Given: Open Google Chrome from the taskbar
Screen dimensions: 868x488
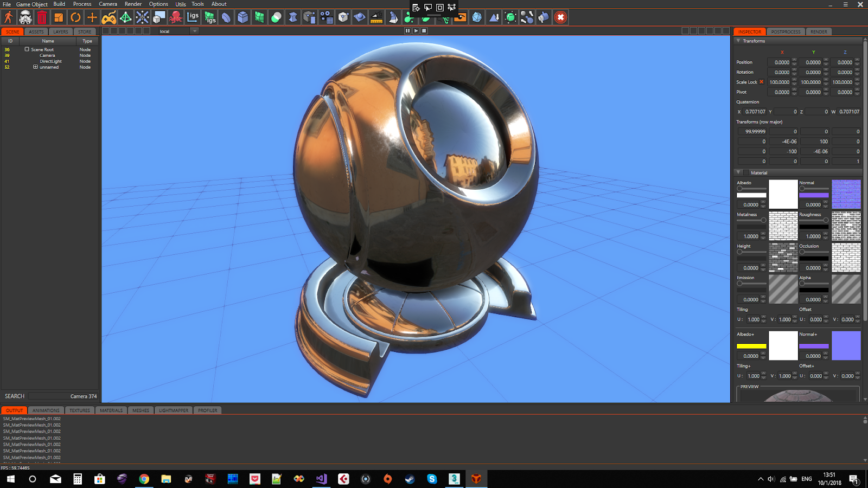Looking at the screenshot, I should tap(144, 479).
